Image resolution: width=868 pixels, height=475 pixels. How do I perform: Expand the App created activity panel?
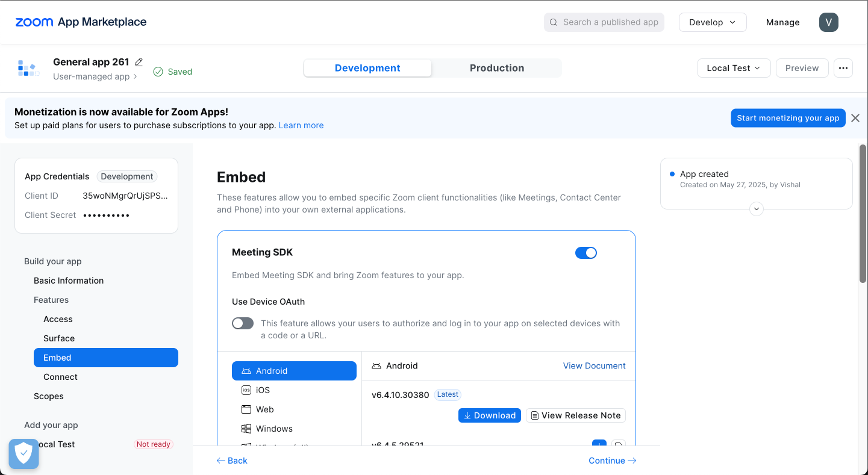point(756,208)
